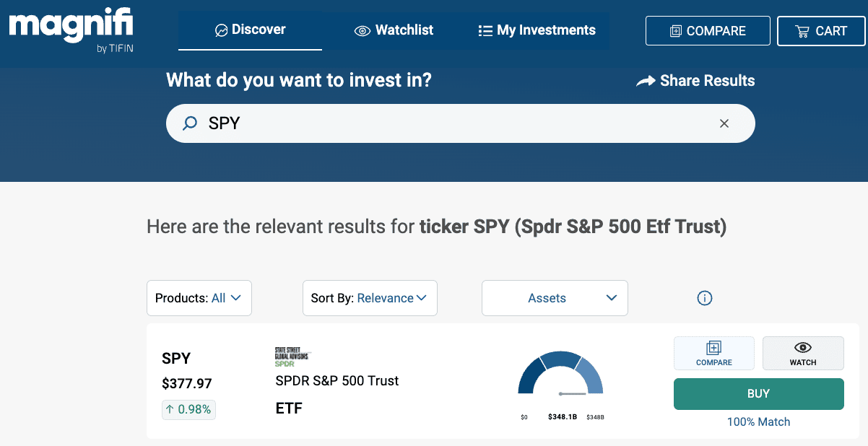The height and width of the screenshot is (446, 868).
Task: Click the 100% Match link
Action: (x=758, y=421)
